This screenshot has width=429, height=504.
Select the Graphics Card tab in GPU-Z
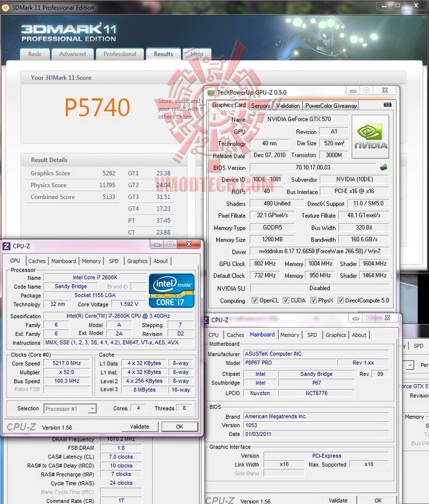229,105
